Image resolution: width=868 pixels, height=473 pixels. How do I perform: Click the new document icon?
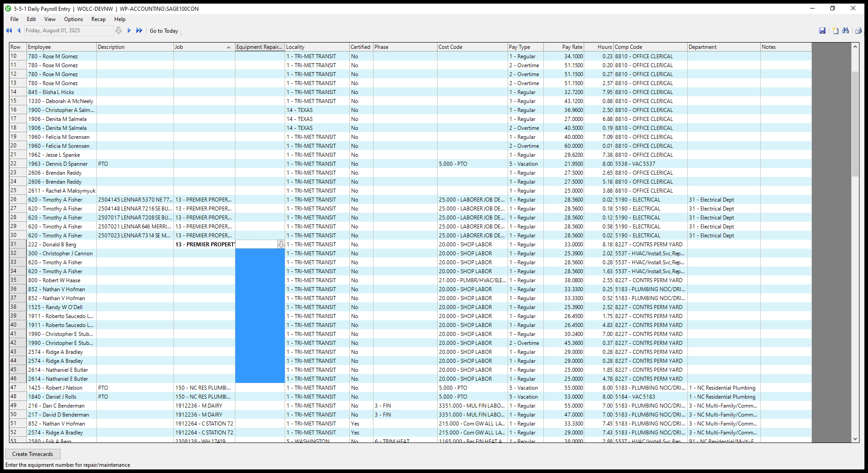coord(835,30)
